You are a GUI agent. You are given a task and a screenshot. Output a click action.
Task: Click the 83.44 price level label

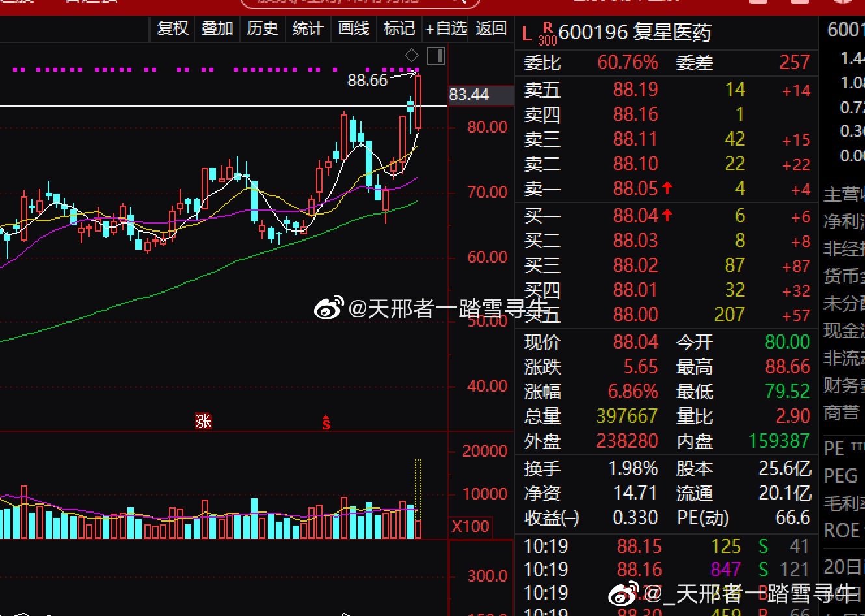469,95
